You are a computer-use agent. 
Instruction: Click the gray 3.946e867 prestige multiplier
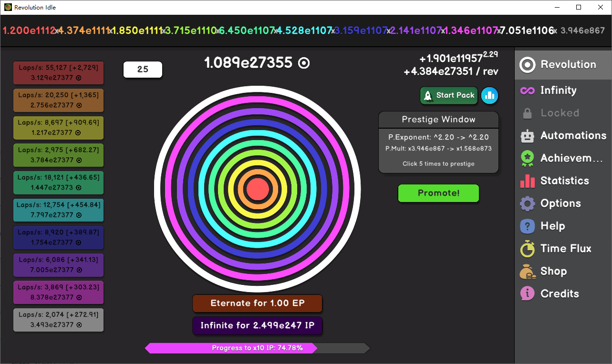(x=582, y=30)
